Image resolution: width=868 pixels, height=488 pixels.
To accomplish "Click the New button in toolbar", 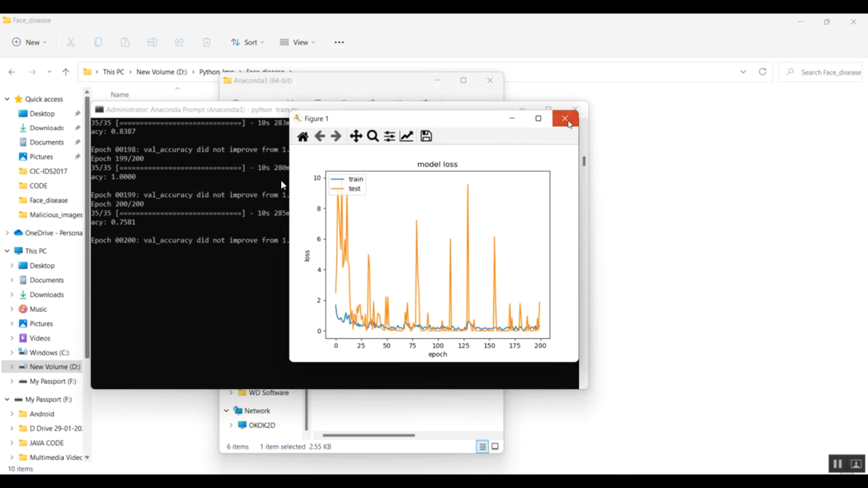I will tap(29, 43).
